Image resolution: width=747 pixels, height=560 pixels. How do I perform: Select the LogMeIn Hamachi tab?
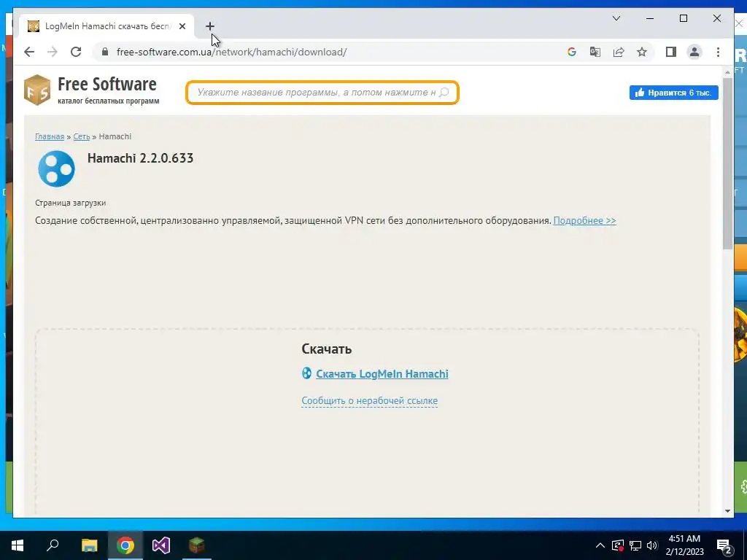[107, 26]
